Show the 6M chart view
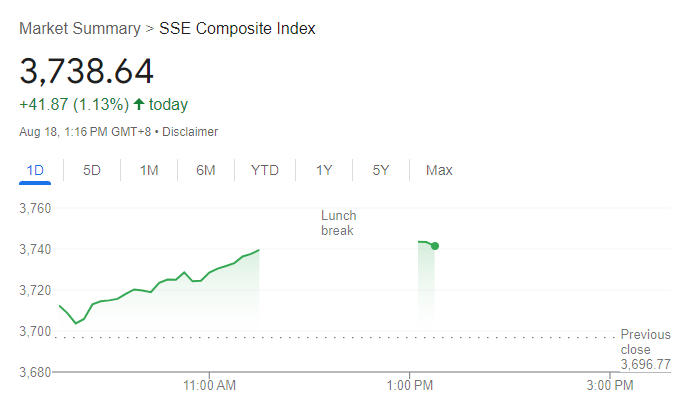This screenshot has width=691, height=401. [206, 170]
